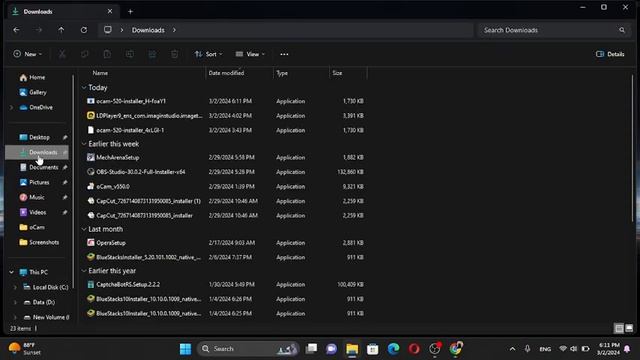Image resolution: width=640 pixels, height=360 pixels.
Task: Open the Sort options dropdown
Action: point(209,54)
